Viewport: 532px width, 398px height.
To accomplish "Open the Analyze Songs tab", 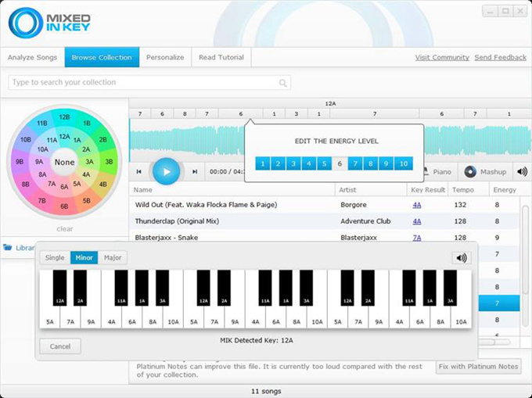I will coord(32,57).
